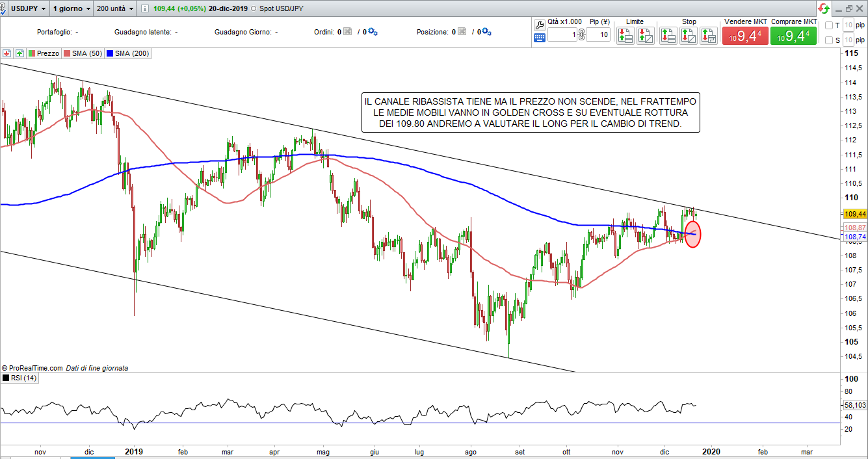Select the RSI (14) panel label
Viewport: 868px width, 459px height.
tap(24, 378)
